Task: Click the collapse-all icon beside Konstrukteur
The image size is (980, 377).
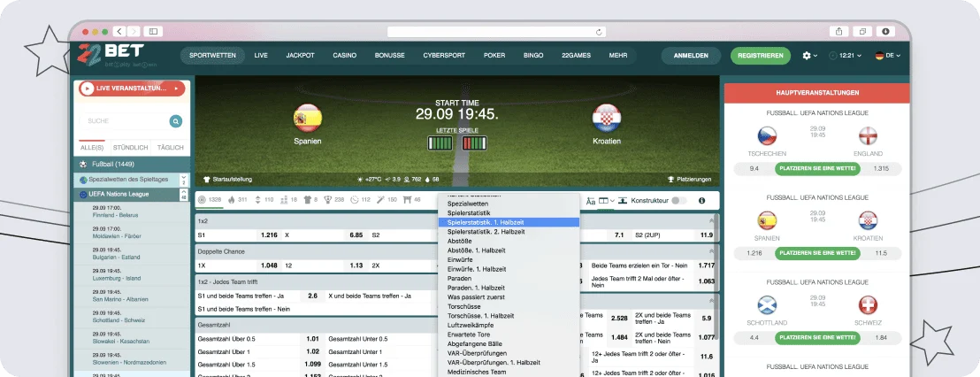Action: pos(622,201)
